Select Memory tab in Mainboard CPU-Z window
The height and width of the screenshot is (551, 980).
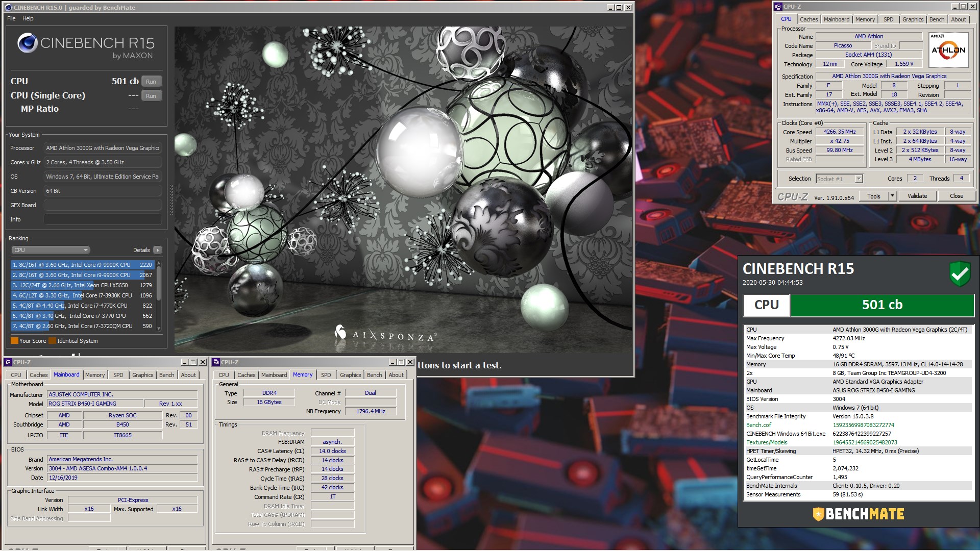tap(95, 375)
